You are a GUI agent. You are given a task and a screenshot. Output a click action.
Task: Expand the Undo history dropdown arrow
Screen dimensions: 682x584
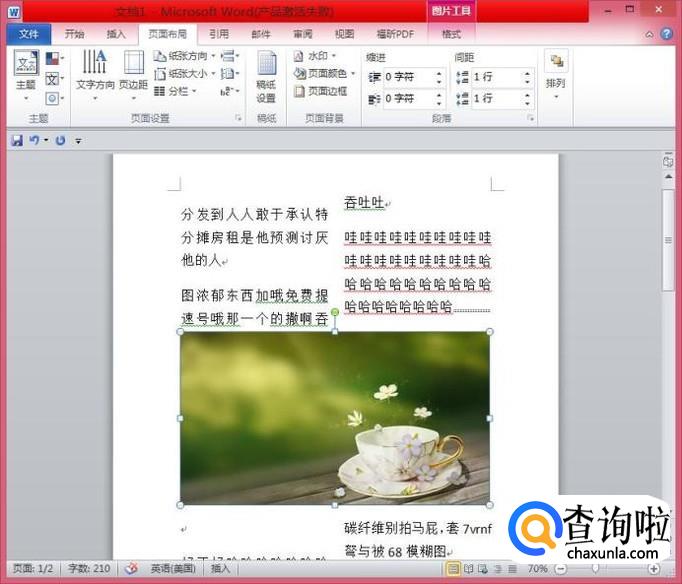click(x=45, y=140)
